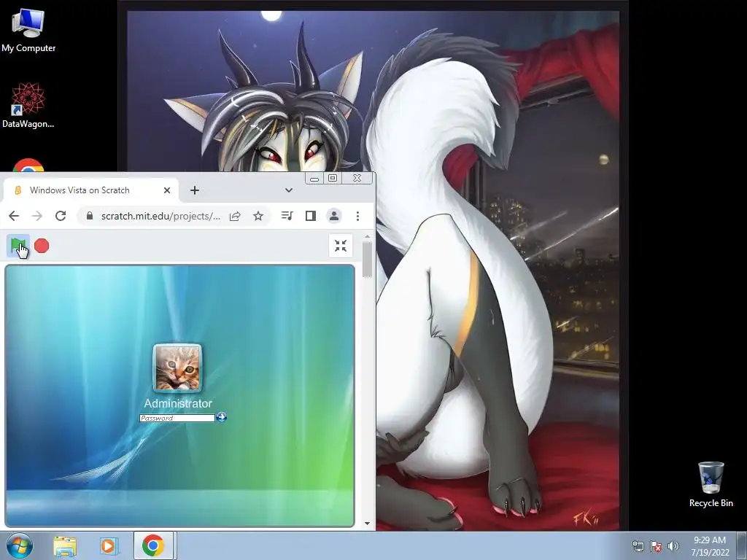This screenshot has width=747, height=560.
Task: Open volume control tray icon
Action: pos(673,546)
